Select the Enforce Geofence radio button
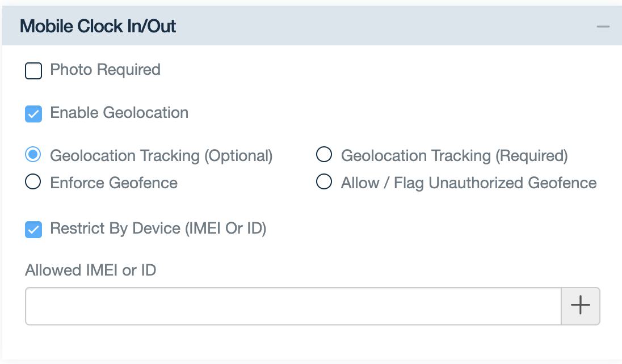Viewport: 622px width, 364px height. tap(33, 182)
